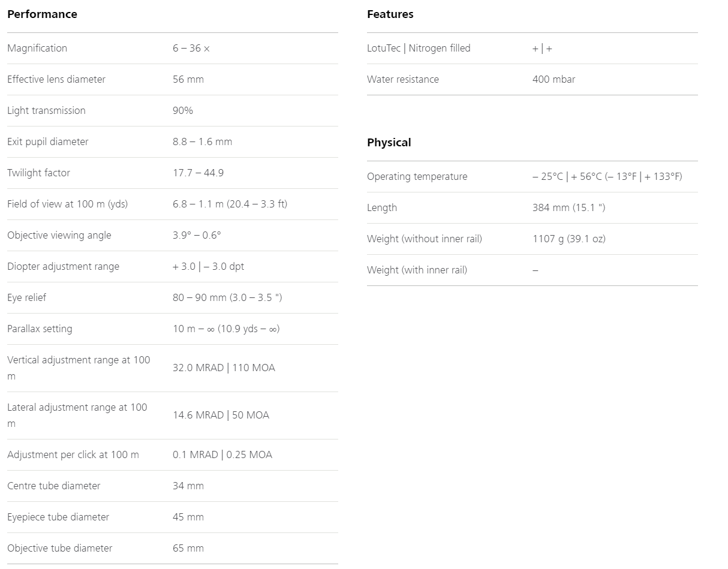
Task: Click Field of view at 100 m label
Action: point(68,204)
